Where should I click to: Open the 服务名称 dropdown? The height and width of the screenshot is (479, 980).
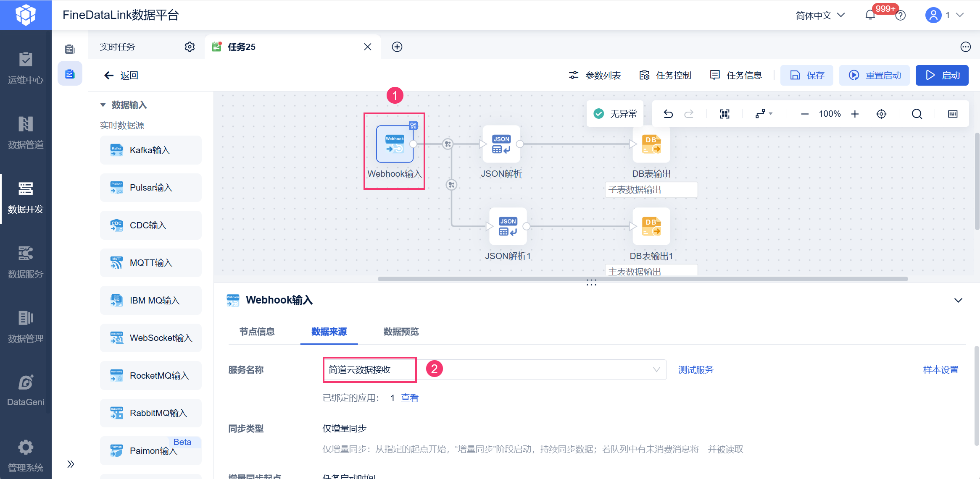coord(495,369)
